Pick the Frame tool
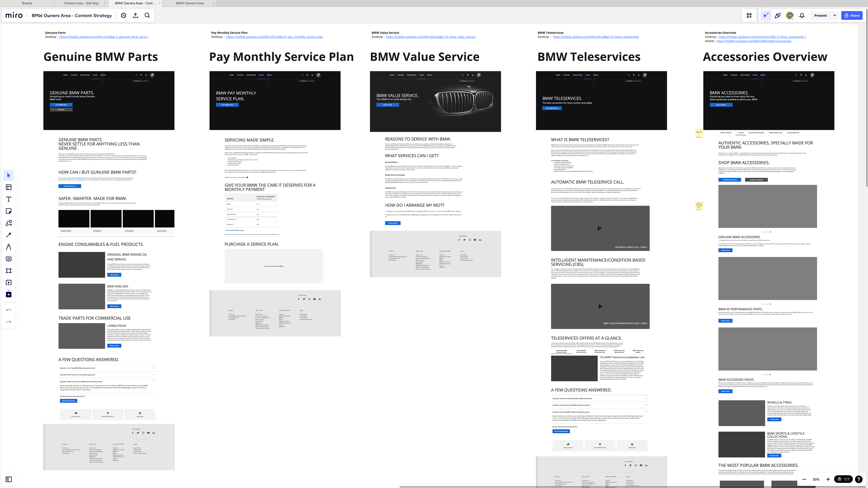The width and height of the screenshot is (868, 488). pyautogui.click(x=9, y=271)
